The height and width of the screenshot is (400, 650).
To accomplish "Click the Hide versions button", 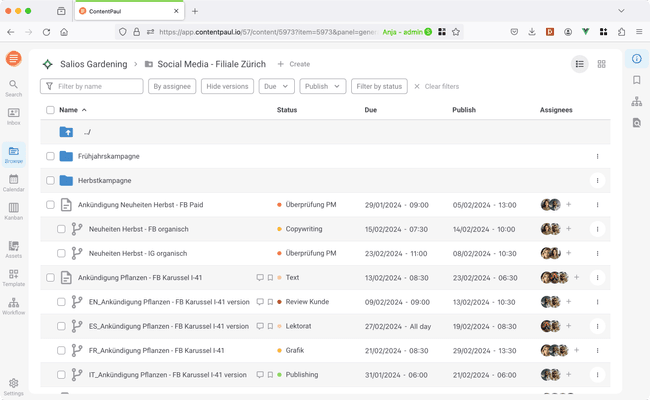I will [x=227, y=86].
